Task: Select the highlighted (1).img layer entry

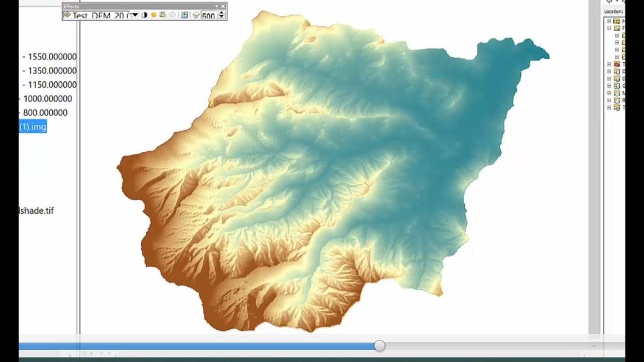Action: tap(33, 127)
